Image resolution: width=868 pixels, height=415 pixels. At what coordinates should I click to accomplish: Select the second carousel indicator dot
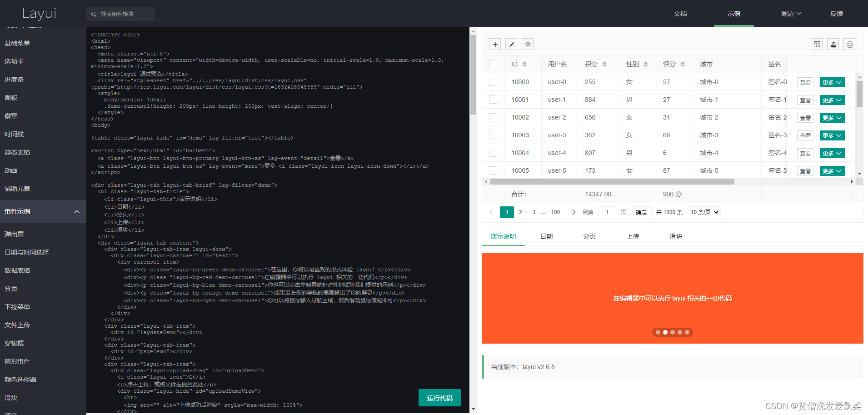(x=665, y=332)
